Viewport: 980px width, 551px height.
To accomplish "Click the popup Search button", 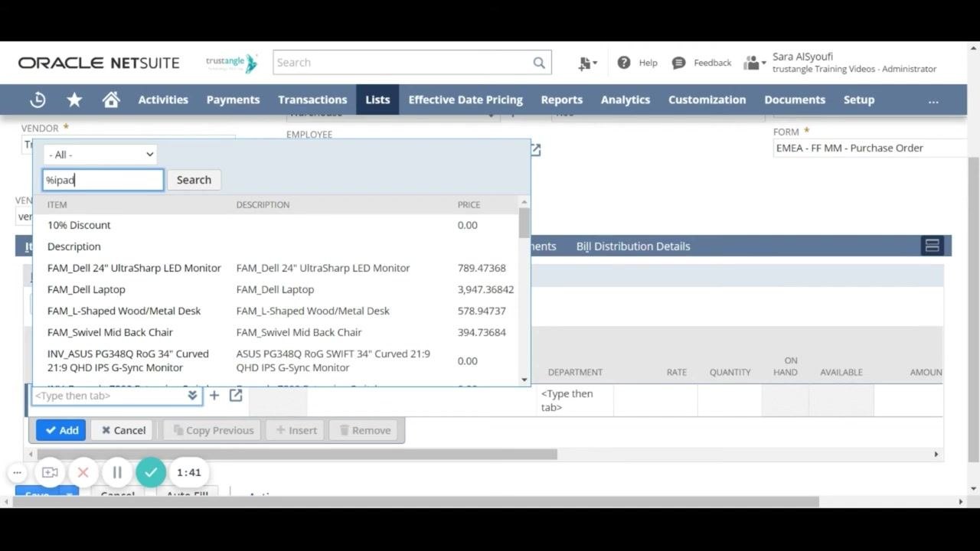I will click(x=194, y=180).
